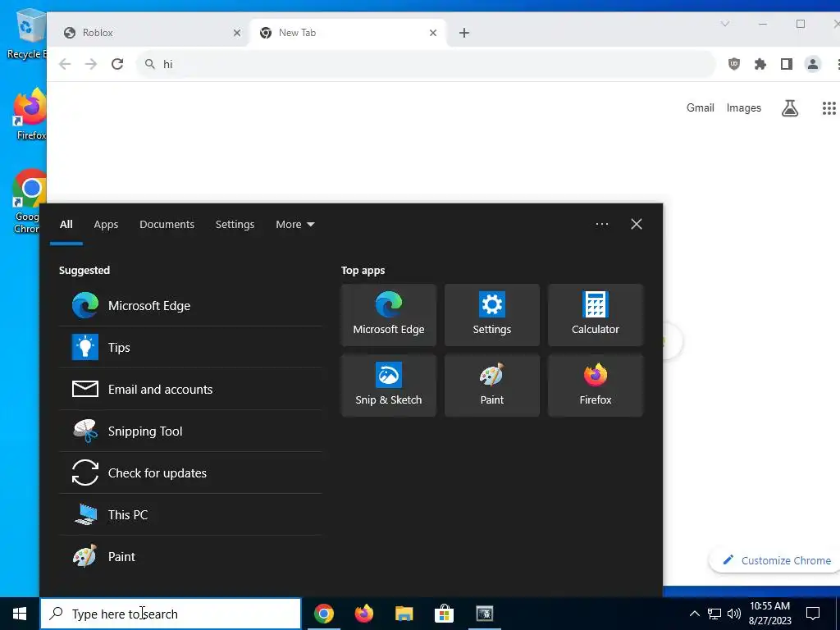The height and width of the screenshot is (630, 840).
Task: Open Paint tile in Top apps
Action: pos(492,386)
